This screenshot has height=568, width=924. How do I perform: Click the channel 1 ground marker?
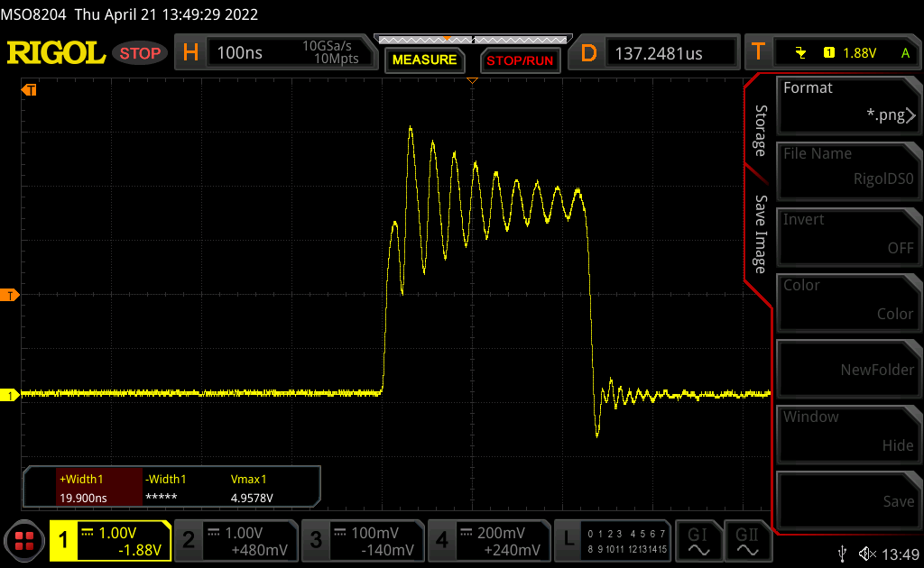coord(9,396)
